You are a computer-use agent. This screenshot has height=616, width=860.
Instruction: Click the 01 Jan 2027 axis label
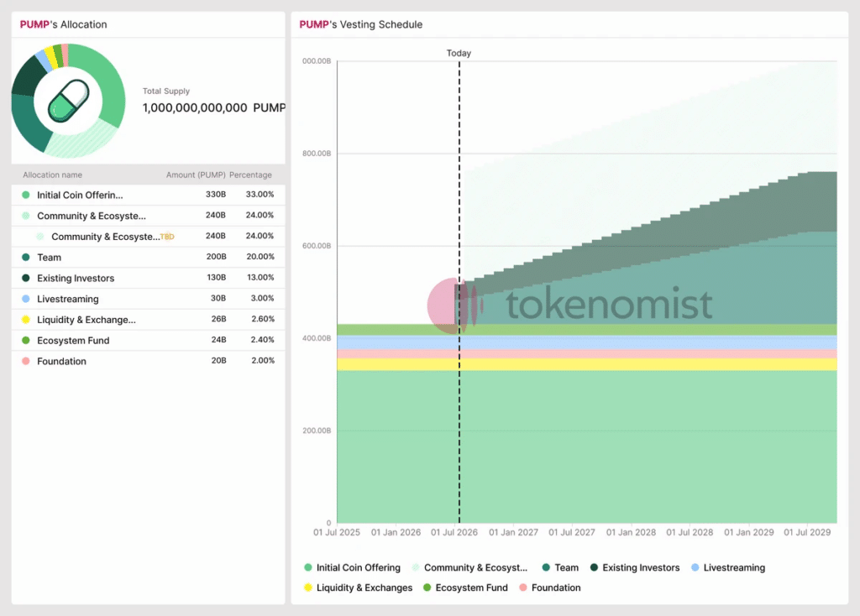[x=513, y=532]
